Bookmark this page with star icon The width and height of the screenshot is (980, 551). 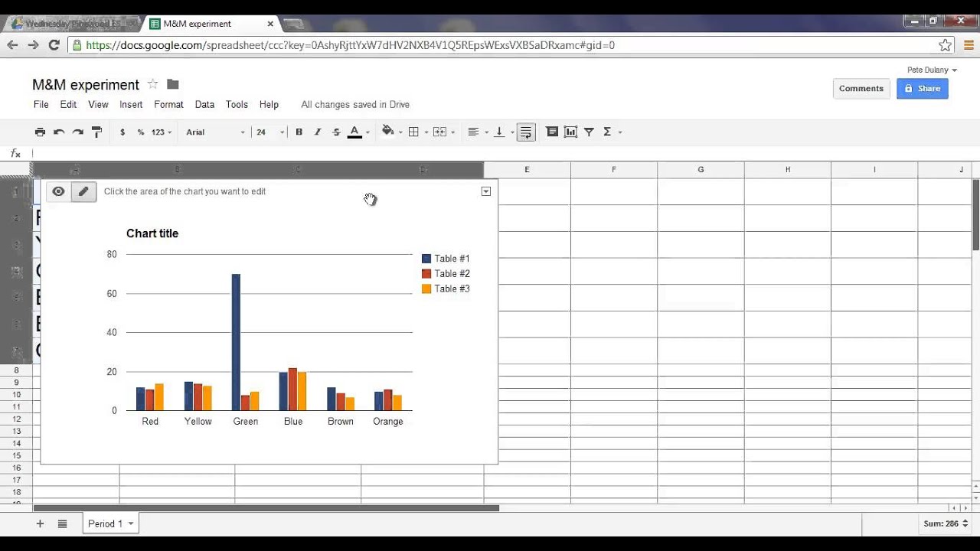click(x=946, y=45)
